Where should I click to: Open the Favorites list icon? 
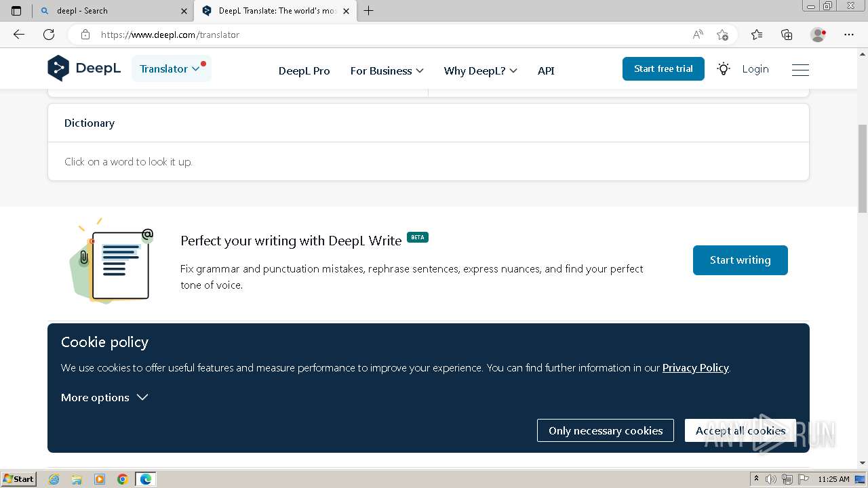pos(757,35)
